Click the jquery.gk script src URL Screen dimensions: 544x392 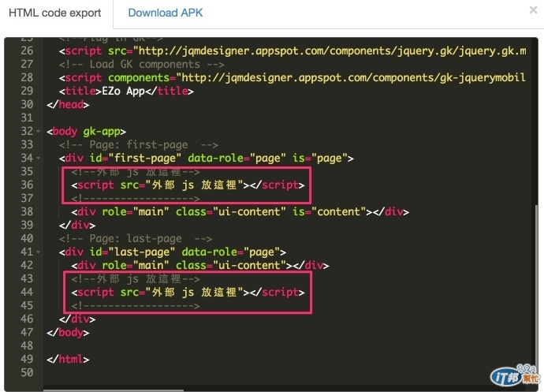[x=330, y=50]
